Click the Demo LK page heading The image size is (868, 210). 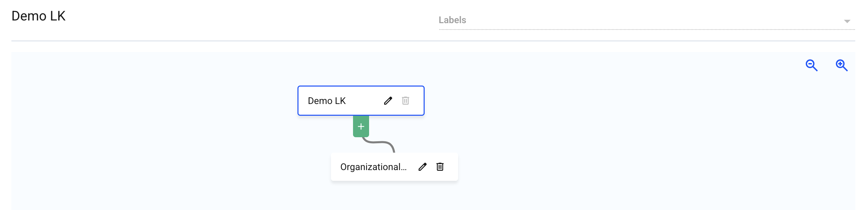38,16
